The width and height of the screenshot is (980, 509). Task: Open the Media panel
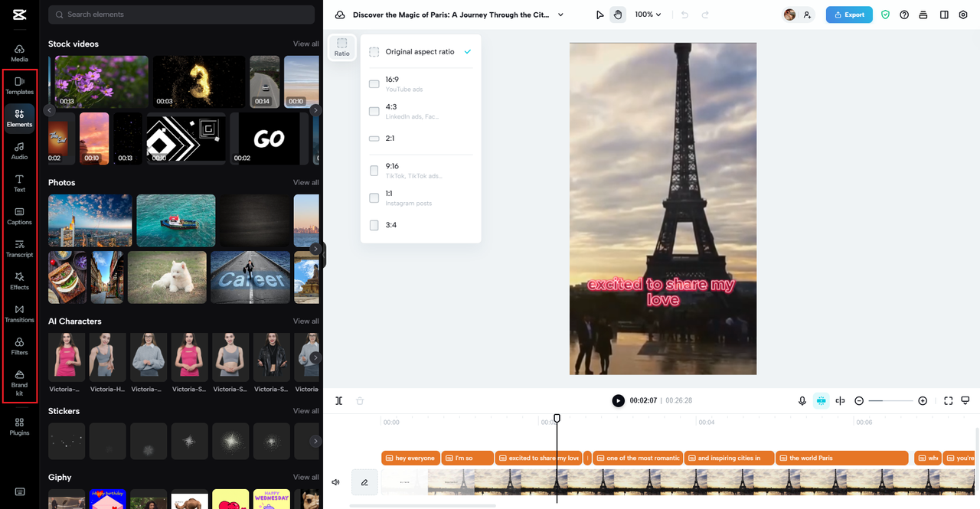(x=19, y=53)
